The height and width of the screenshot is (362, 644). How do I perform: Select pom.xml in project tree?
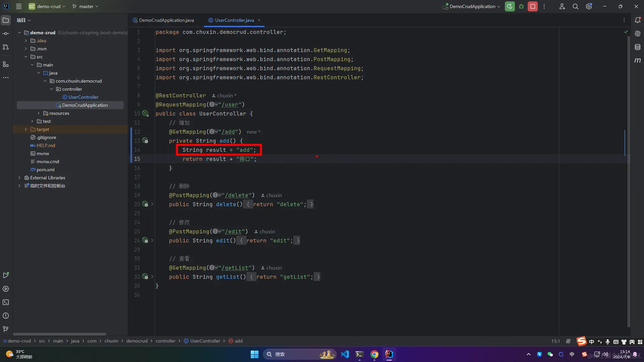coord(42,170)
